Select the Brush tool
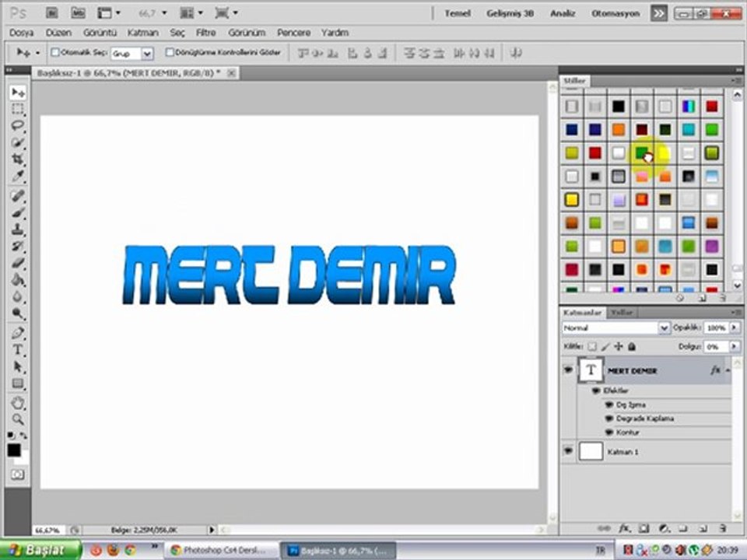This screenshot has height=560, width=747. point(18,212)
